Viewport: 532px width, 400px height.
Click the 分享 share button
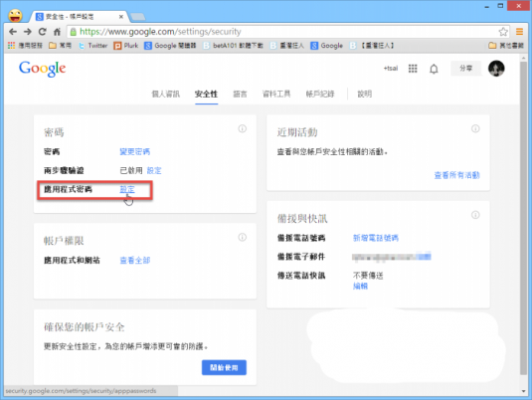coord(465,69)
